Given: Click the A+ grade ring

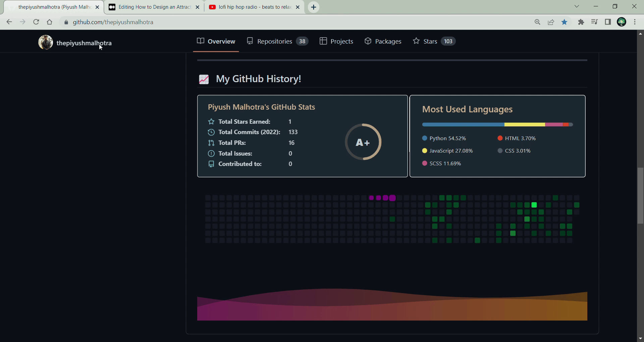Looking at the screenshot, I should 363,142.
